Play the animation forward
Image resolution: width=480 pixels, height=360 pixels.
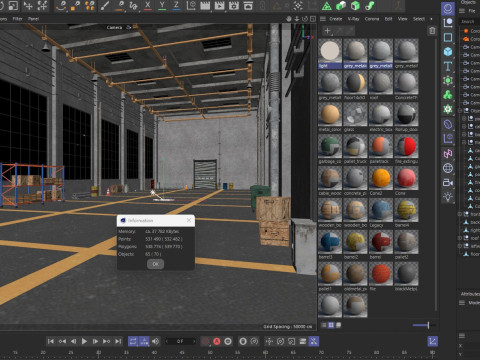coord(84,341)
